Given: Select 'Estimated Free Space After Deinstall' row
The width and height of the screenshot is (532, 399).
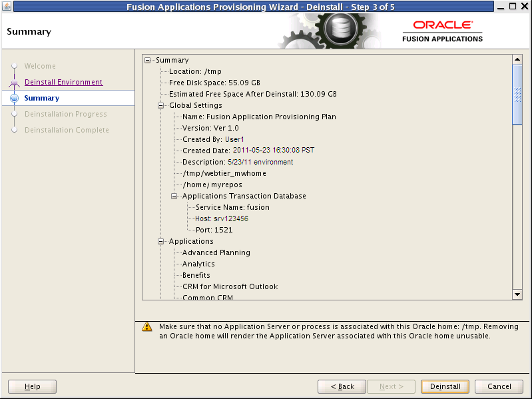Looking at the screenshot, I should 253,94.
